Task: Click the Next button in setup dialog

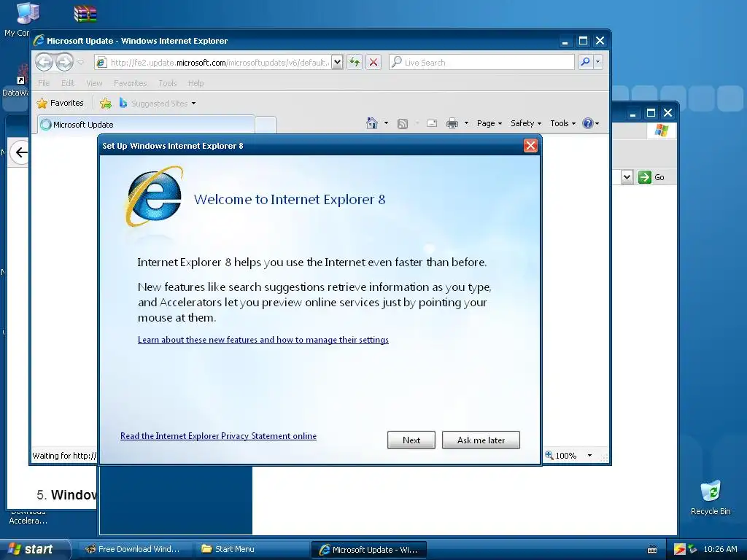Action: pyautogui.click(x=411, y=440)
